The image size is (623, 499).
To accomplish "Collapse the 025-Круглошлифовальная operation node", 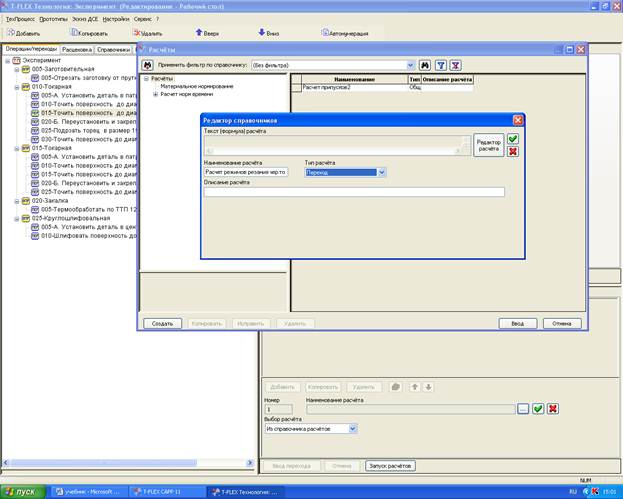I will tap(17, 219).
